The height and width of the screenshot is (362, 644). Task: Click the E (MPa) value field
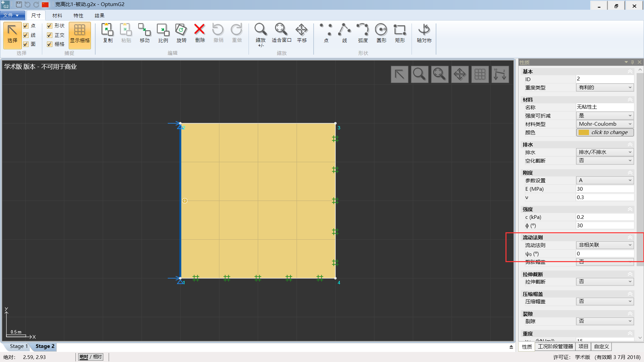point(605,189)
